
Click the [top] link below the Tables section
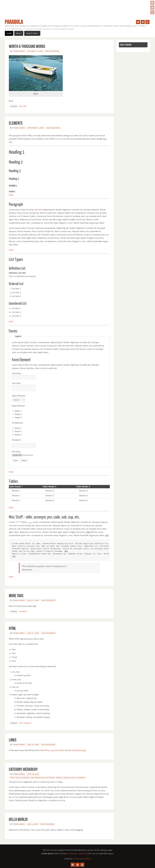tap(11, 507)
